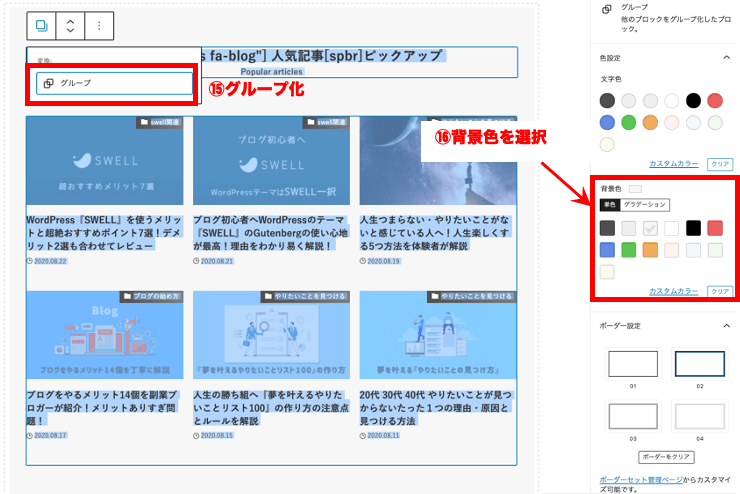The width and height of the screenshot is (740, 494).
Task: Choose the blue background color swatch
Action: click(x=607, y=250)
